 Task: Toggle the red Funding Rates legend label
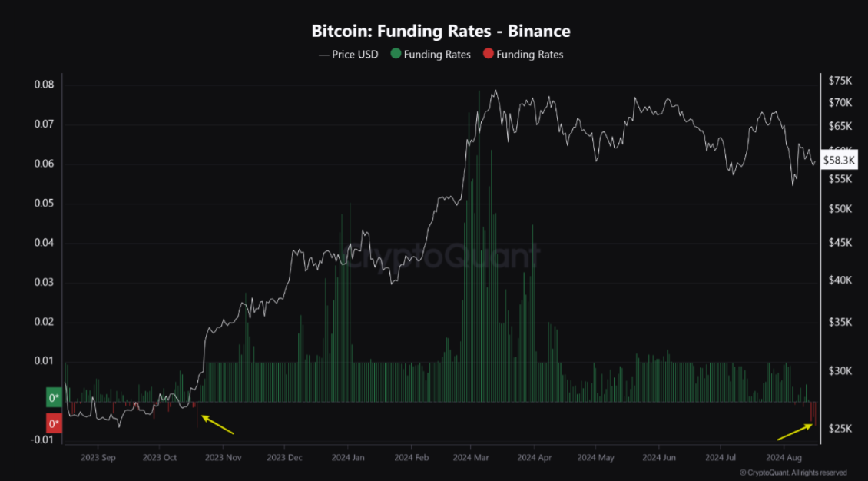[x=530, y=55]
